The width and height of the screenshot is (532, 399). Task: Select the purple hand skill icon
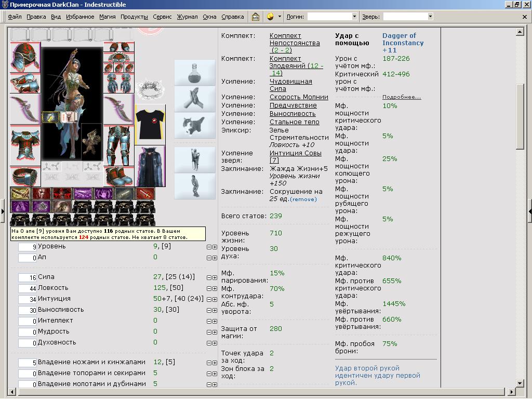click(x=103, y=193)
